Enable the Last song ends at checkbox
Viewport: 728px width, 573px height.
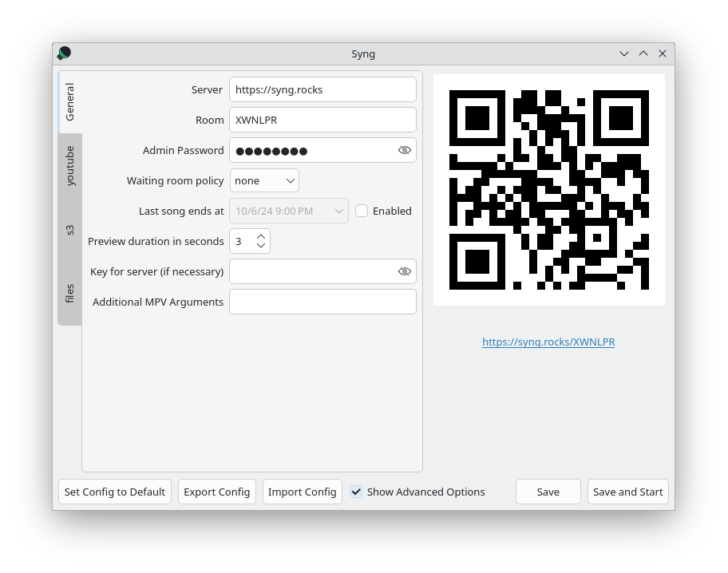coord(362,211)
